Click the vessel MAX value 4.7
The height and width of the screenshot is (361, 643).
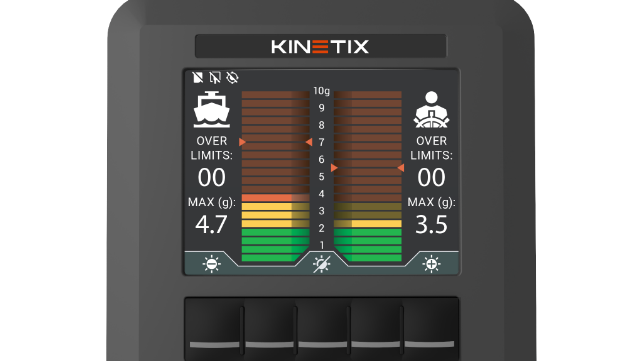point(211,224)
